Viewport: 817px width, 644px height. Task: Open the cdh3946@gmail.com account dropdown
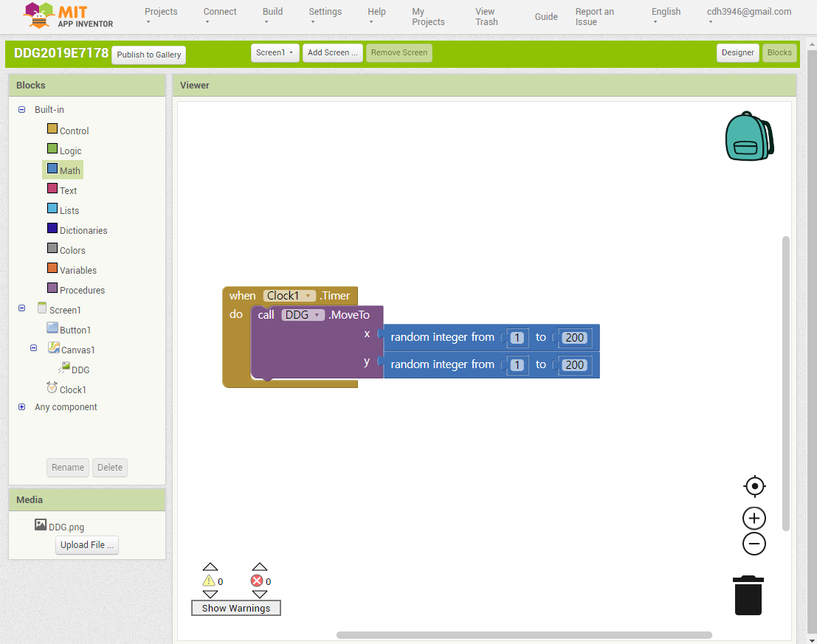click(x=749, y=15)
